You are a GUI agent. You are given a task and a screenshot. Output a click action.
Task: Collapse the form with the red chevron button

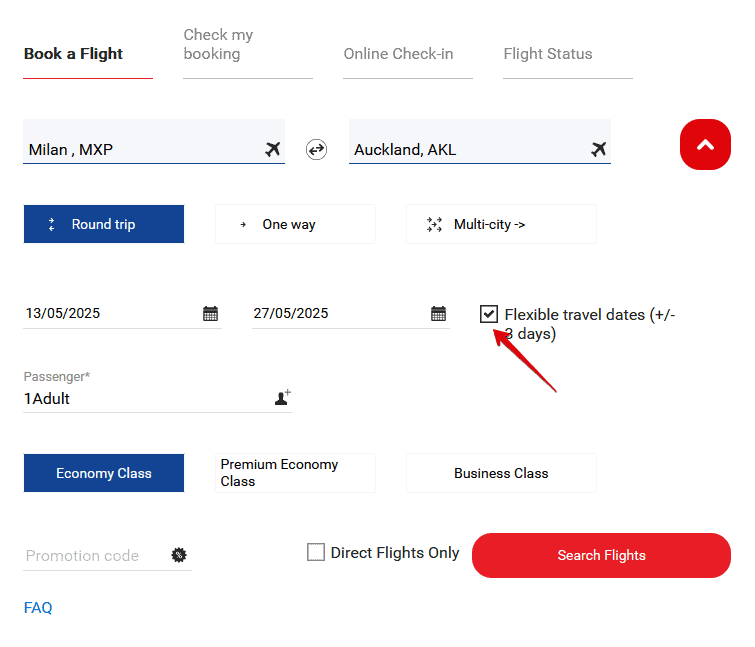click(x=705, y=145)
